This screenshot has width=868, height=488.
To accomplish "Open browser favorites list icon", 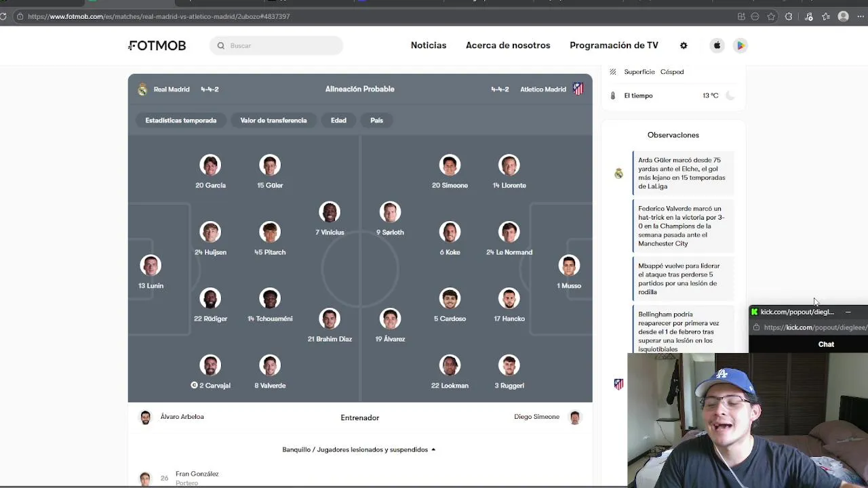I will click(x=826, y=16).
